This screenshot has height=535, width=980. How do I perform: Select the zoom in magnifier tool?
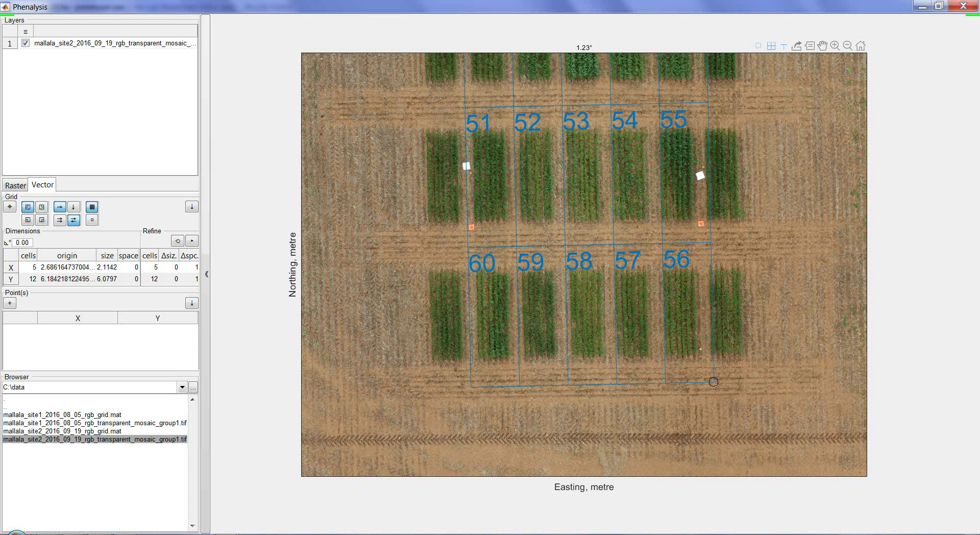click(835, 46)
